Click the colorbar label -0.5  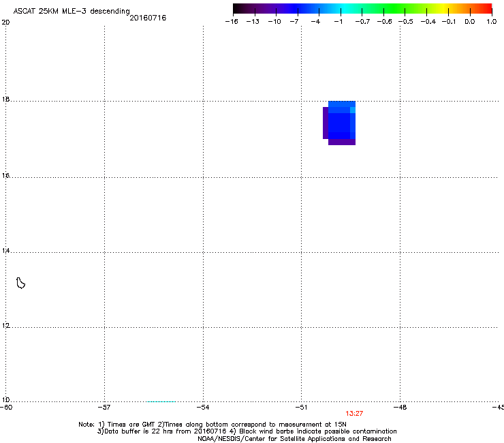pos(406,22)
